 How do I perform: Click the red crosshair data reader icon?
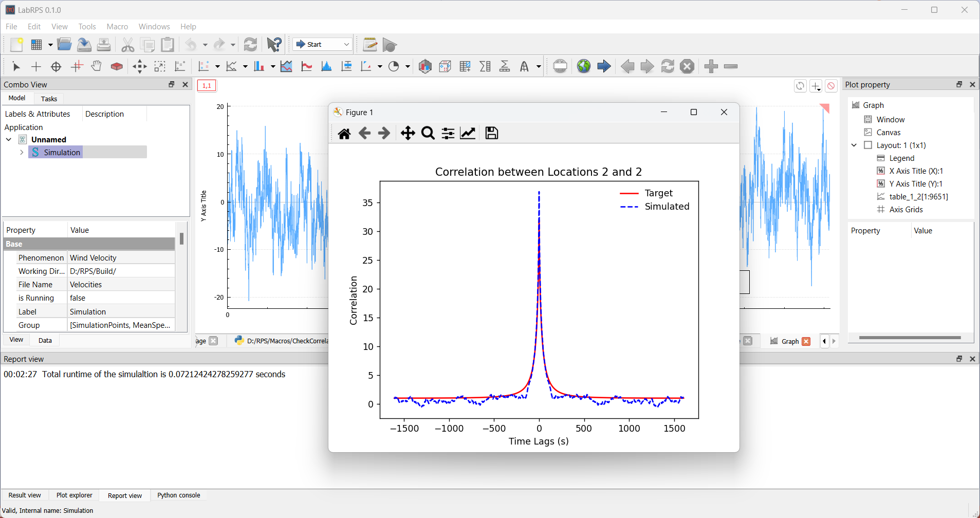pos(77,66)
